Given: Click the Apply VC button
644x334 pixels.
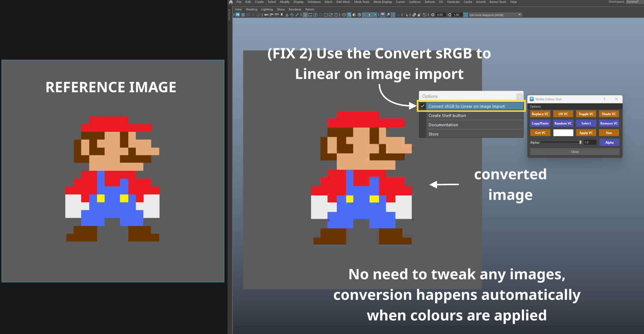Looking at the screenshot, I should click(586, 133).
